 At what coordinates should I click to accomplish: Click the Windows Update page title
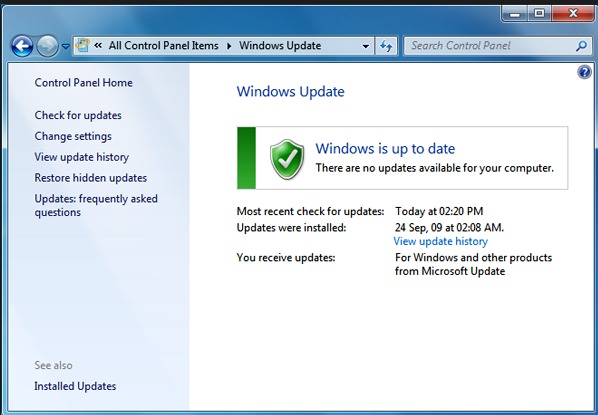(291, 92)
